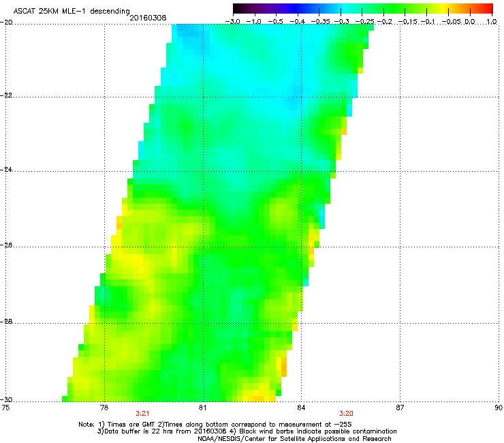The width and height of the screenshot is (504, 443).
Task: Click the longitude axis label 90
Action: point(499,408)
